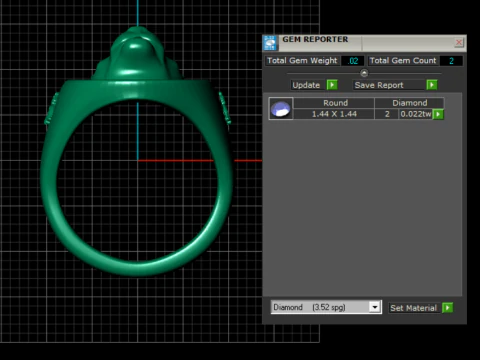Collapse the panel with the round slider knob
The height and width of the screenshot is (360, 480).
364,73
